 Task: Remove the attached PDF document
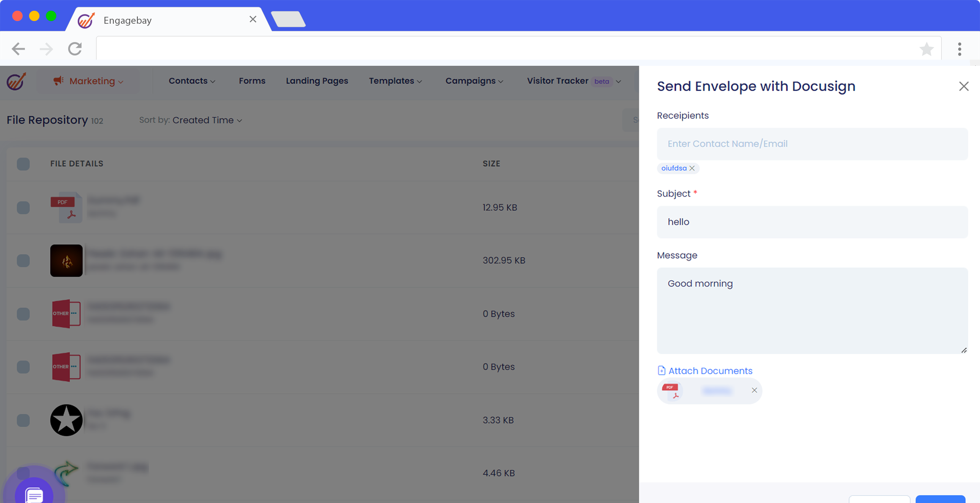pyautogui.click(x=754, y=390)
